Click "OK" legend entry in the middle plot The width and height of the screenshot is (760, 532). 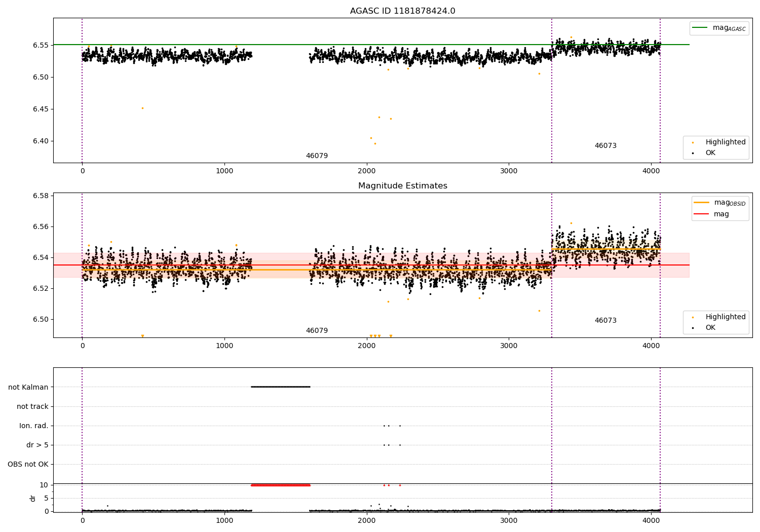(705, 328)
